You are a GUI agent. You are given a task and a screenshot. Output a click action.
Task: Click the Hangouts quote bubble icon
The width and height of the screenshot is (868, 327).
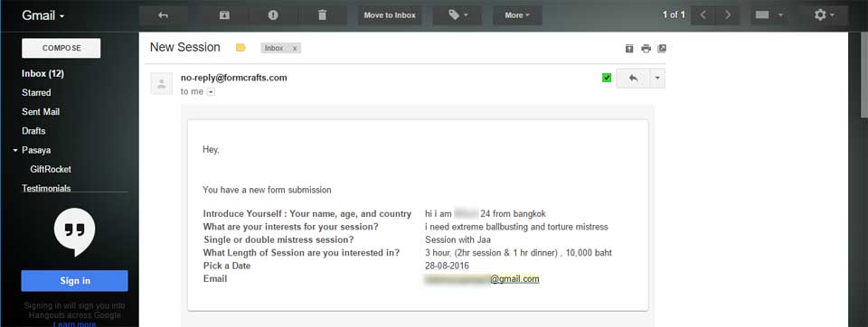pyautogui.click(x=75, y=232)
